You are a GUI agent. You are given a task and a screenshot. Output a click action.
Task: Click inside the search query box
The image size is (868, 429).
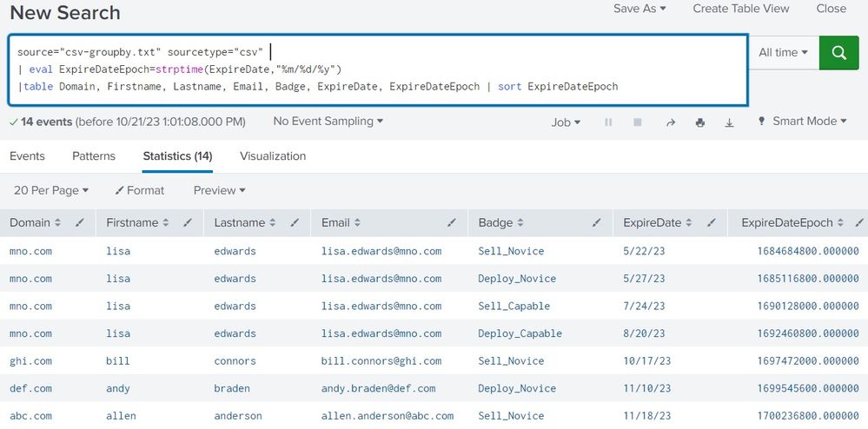(434, 69)
